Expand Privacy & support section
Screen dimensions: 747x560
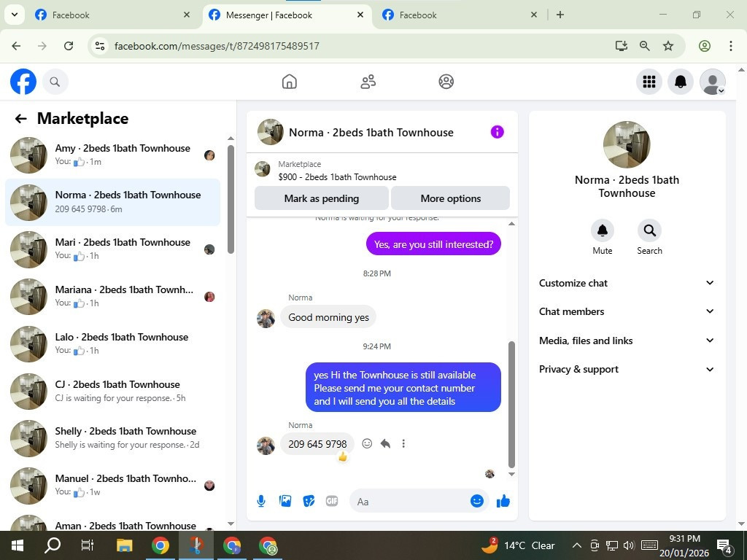point(627,369)
